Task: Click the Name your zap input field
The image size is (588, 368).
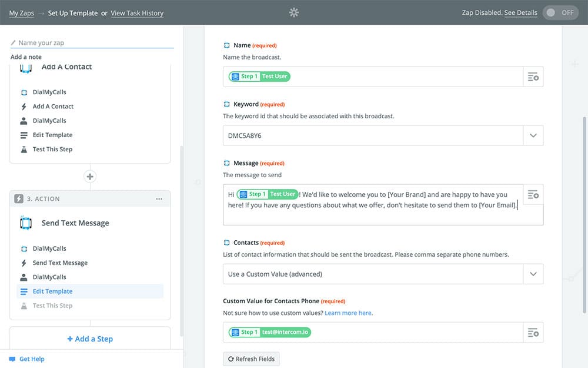Action: (x=94, y=43)
